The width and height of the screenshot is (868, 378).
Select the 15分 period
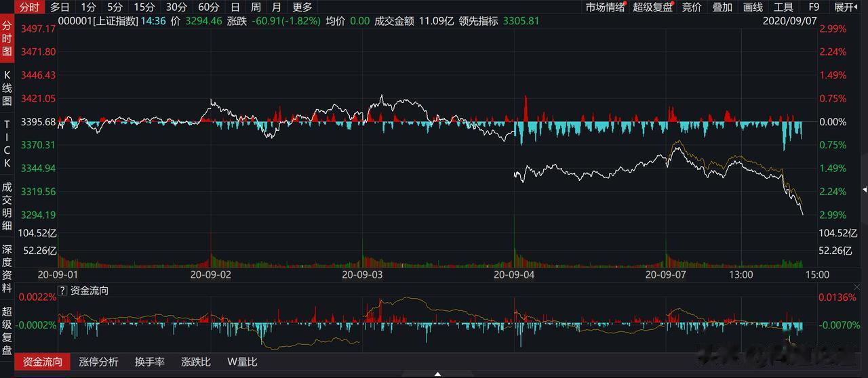pyautogui.click(x=144, y=7)
